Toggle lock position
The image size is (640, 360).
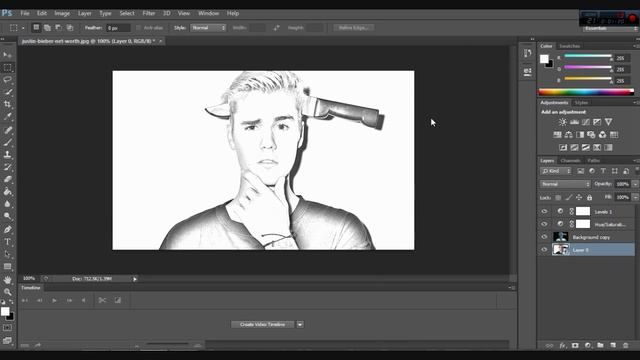point(579,198)
